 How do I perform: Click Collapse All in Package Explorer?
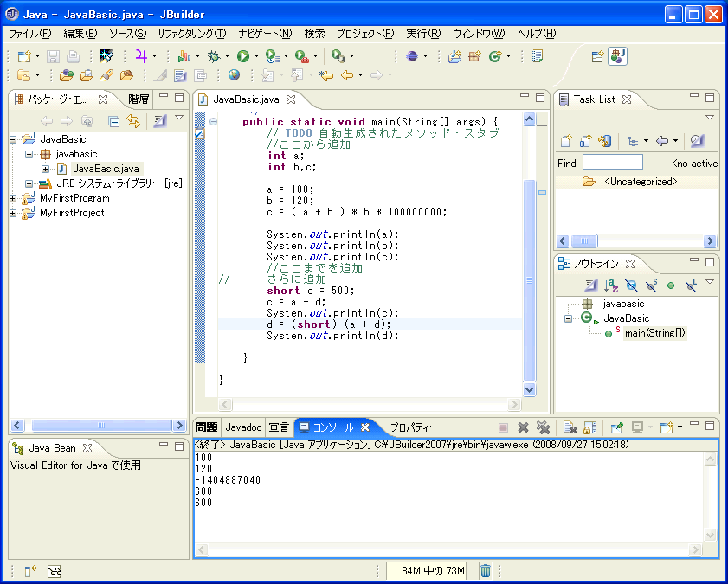[114, 121]
